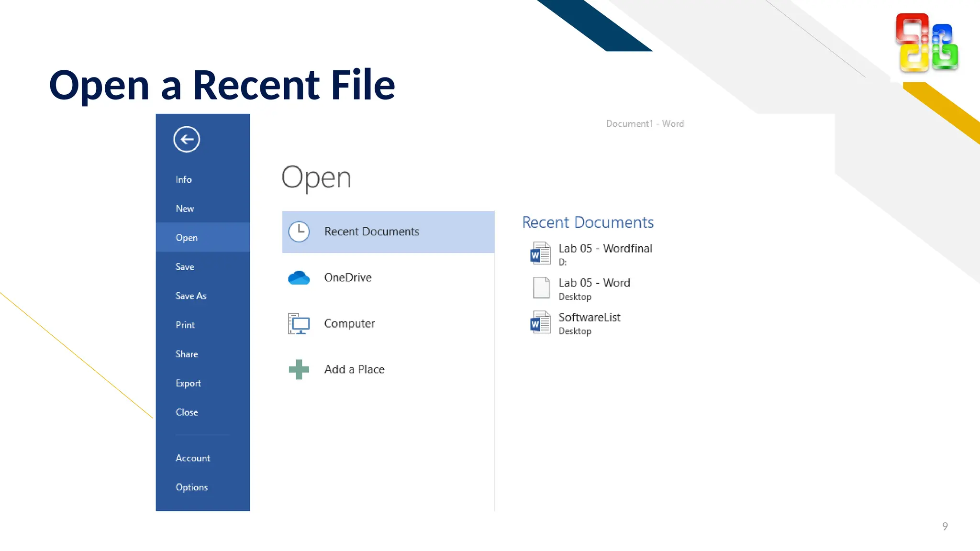Viewport: 980px width, 551px height.
Task: Open the Account page
Action: (193, 458)
